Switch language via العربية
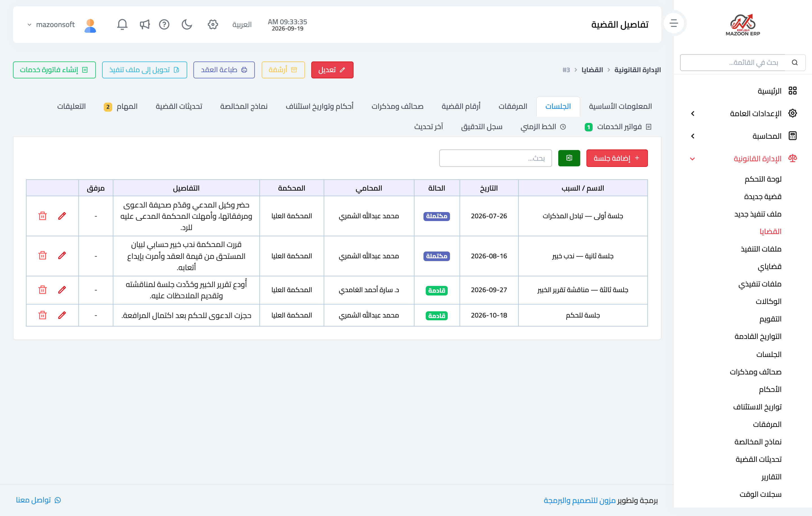The image size is (812, 516). tap(242, 25)
